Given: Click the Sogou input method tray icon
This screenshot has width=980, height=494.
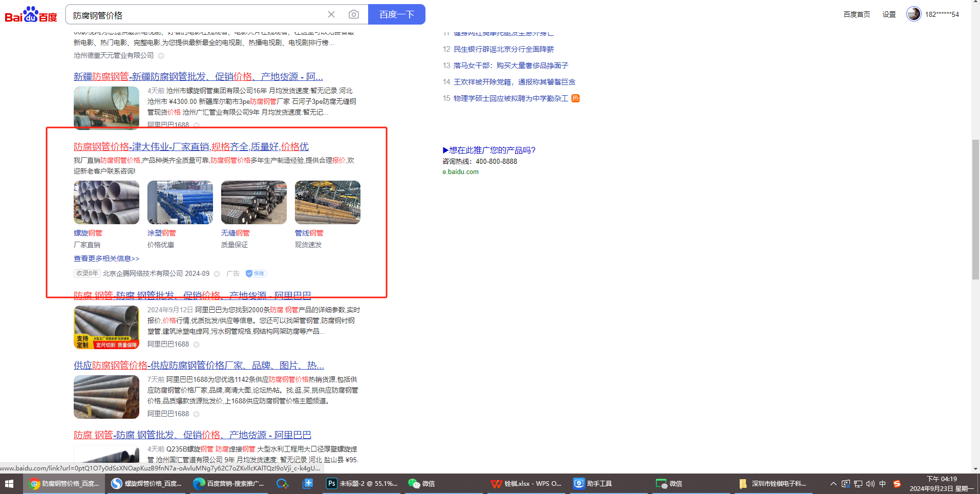Looking at the screenshot, I should coord(897,484).
